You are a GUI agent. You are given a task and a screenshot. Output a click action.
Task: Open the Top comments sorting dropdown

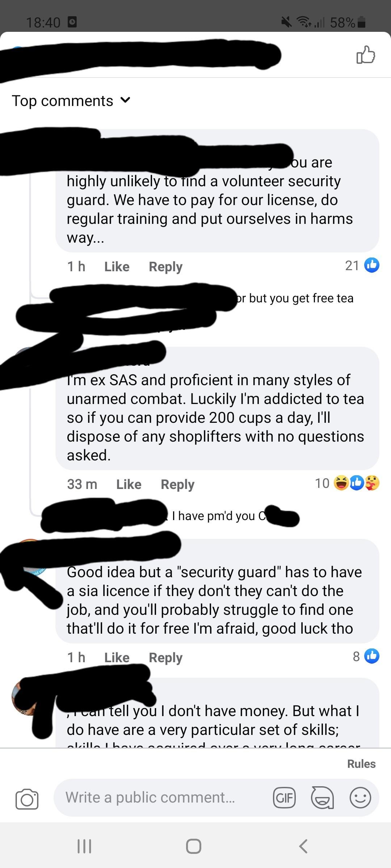coord(71,101)
